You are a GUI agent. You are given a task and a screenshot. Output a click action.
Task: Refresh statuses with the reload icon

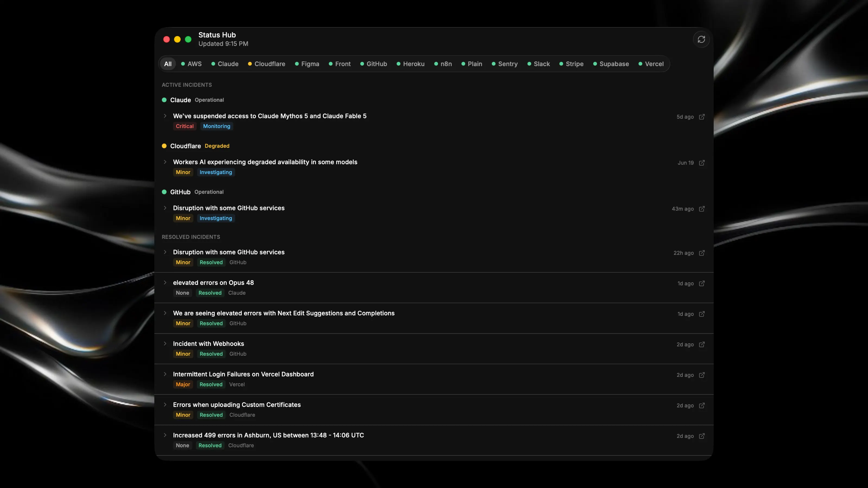coord(701,39)
